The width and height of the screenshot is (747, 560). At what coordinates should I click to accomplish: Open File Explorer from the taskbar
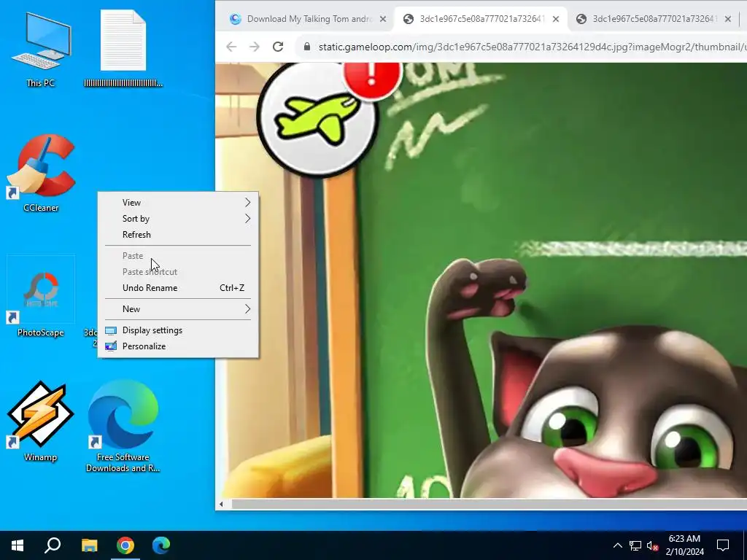pos(89,545)
